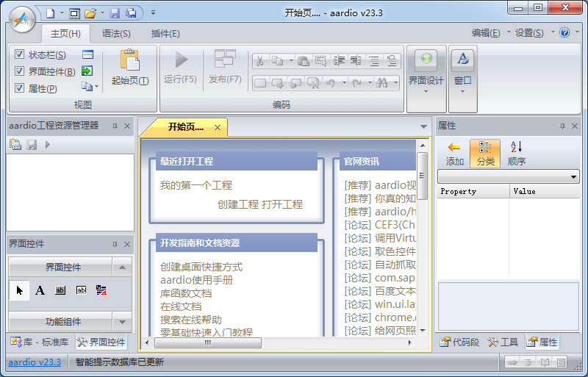Expand the 功能组件 section arrow
Screen dimensions: 588x377
[x=122, y=321]
